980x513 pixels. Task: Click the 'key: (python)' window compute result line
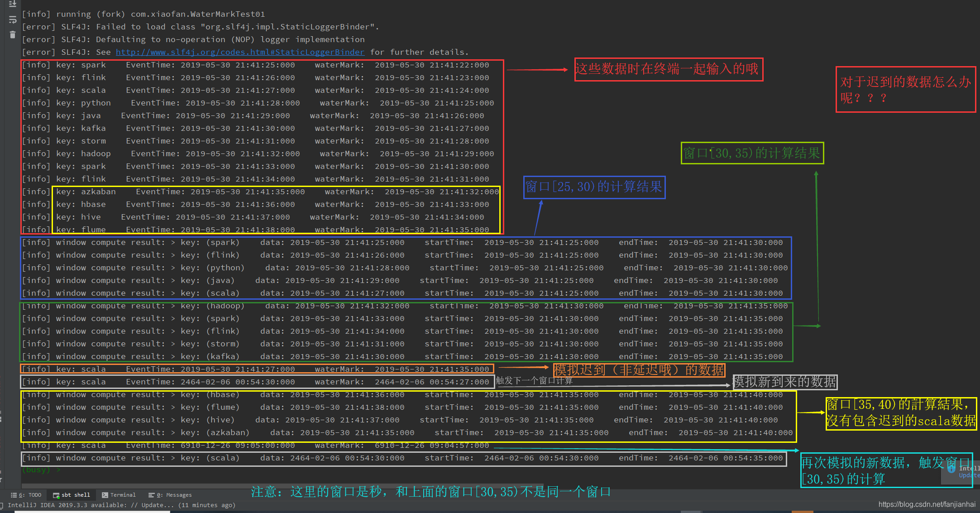tap(405, 268)
